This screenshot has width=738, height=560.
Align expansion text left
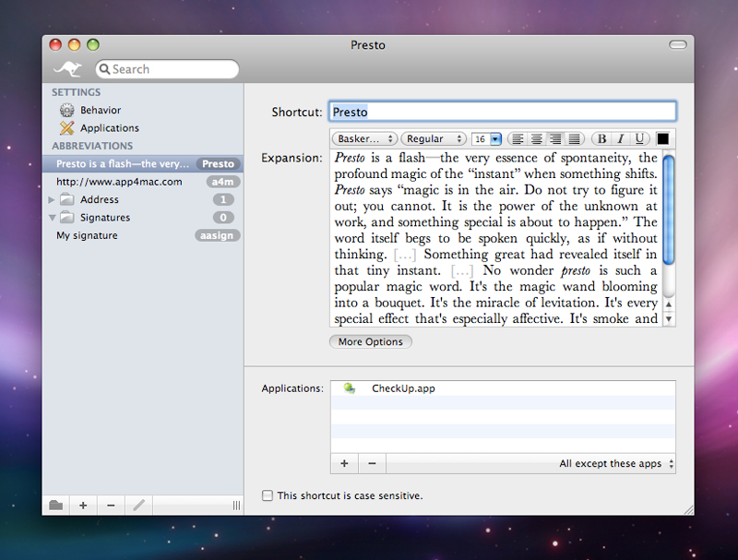[518, 138]
